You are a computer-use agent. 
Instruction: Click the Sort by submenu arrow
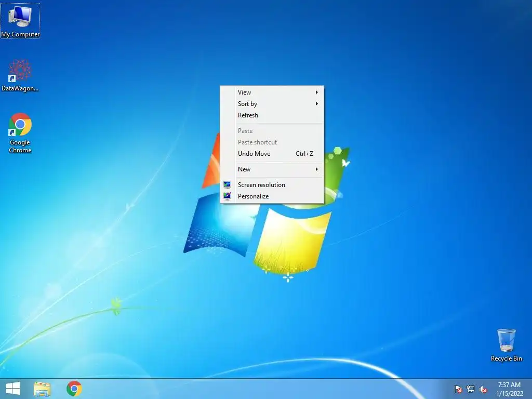pos(316,104)
